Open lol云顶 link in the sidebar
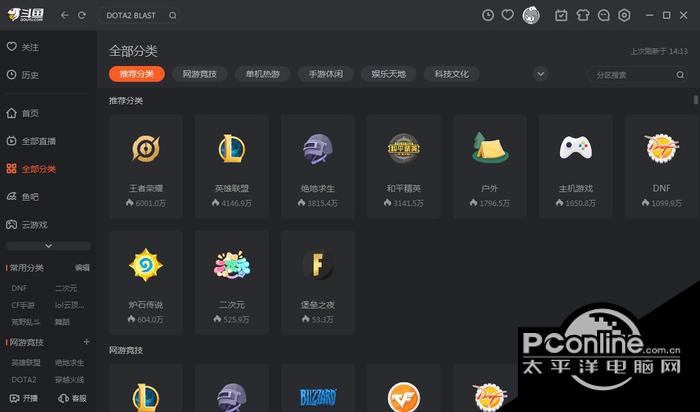 click(70, 305)
